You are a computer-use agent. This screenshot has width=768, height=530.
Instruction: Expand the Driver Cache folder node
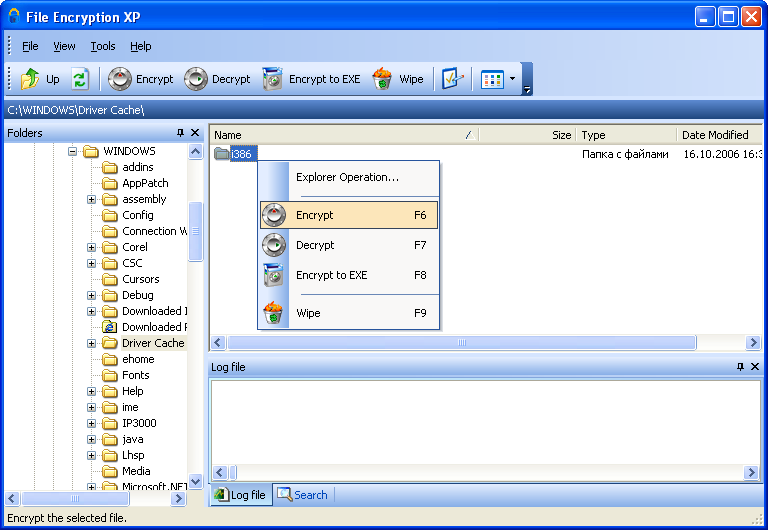coord(92,343)
